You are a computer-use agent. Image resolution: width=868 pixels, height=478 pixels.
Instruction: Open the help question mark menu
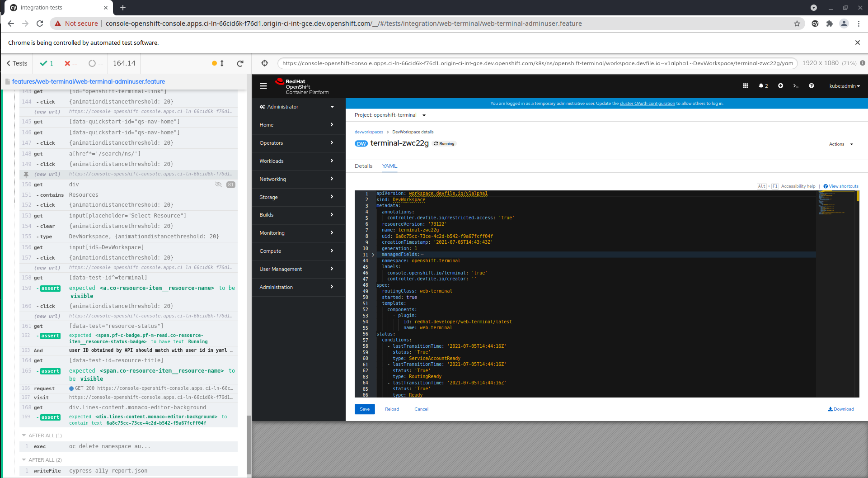pos(812,86)
